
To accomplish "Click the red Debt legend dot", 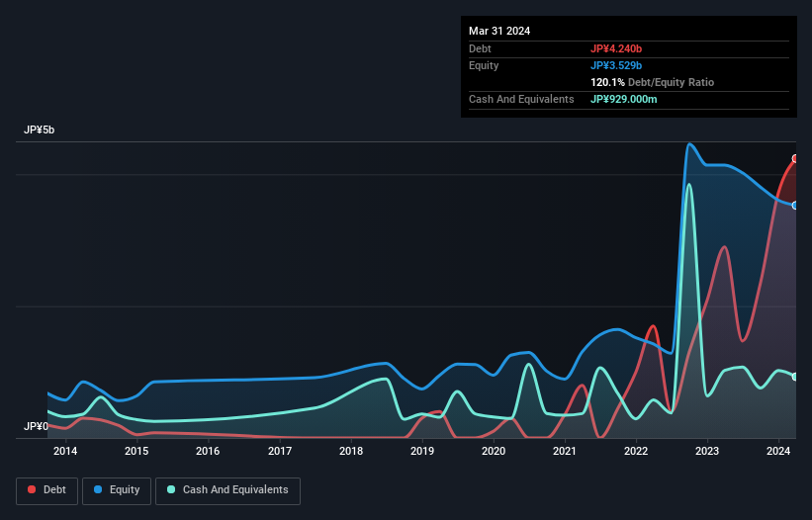I will pos(32,489).
